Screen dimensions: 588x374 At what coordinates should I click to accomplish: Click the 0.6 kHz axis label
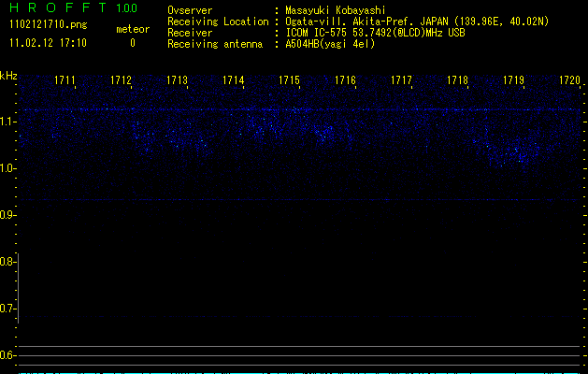pos(7,355)
